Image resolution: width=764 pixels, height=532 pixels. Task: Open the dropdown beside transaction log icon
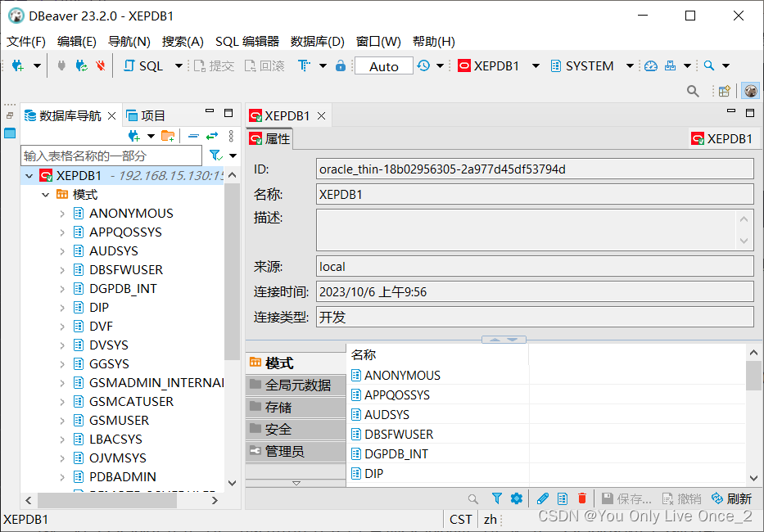[x=440, y=65]
